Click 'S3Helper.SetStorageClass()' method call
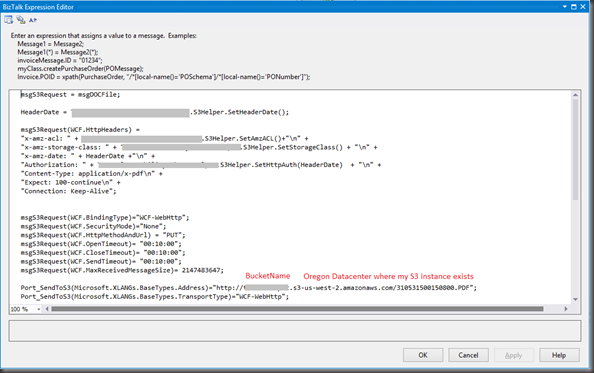Screen dimensions: 594x373 coord(293,147)
